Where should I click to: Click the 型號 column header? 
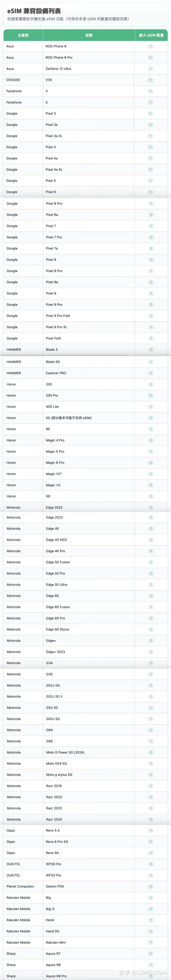pos(88,35)
